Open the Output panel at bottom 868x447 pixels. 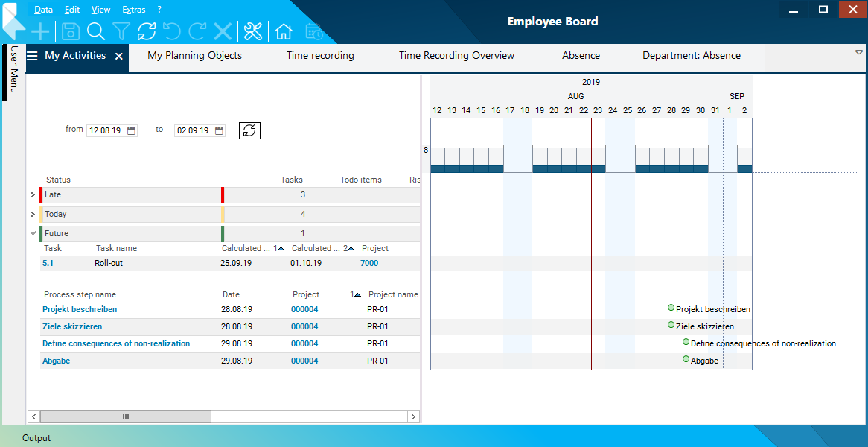[x=36, y=438]
